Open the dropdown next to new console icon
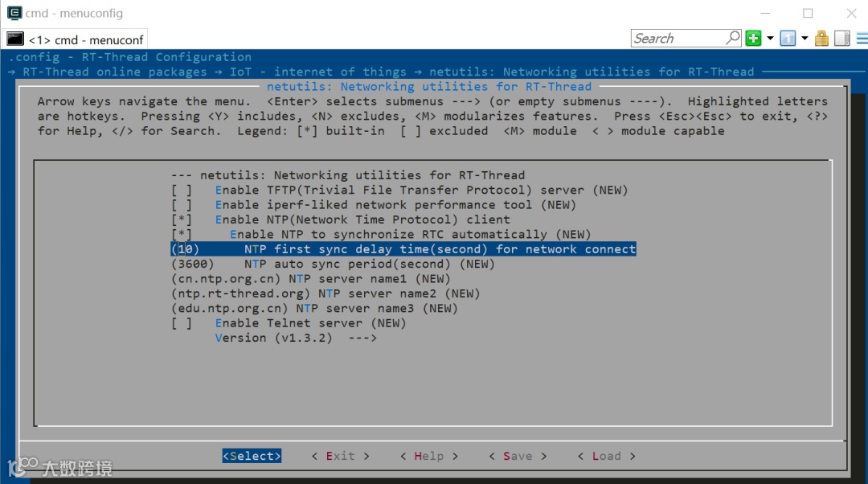 pyautogui.click(x=770, y=39)
